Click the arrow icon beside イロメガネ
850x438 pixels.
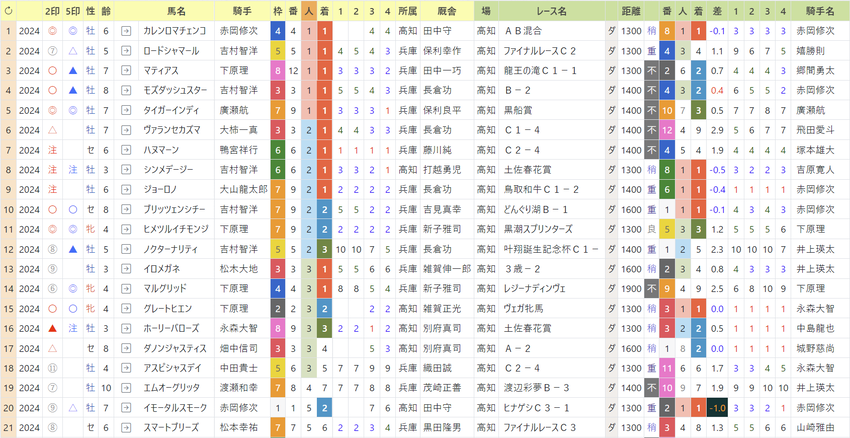tap(126, 269)
